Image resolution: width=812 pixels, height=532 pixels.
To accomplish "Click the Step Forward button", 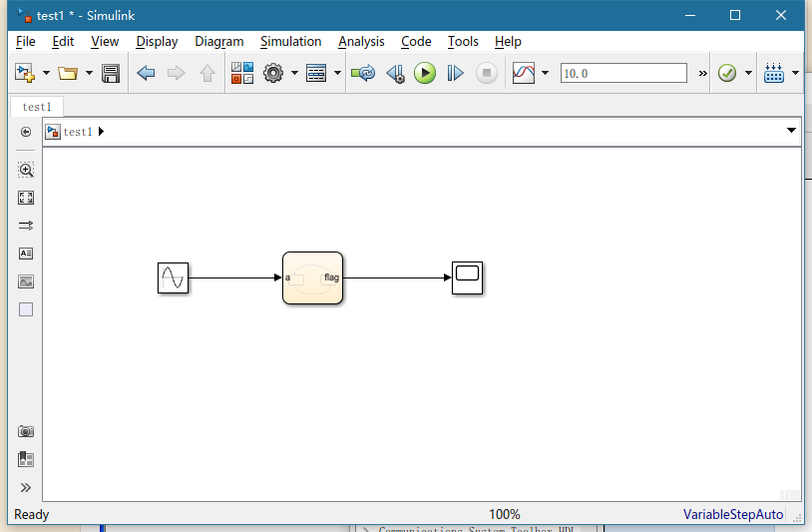I will tap(455, 73).
